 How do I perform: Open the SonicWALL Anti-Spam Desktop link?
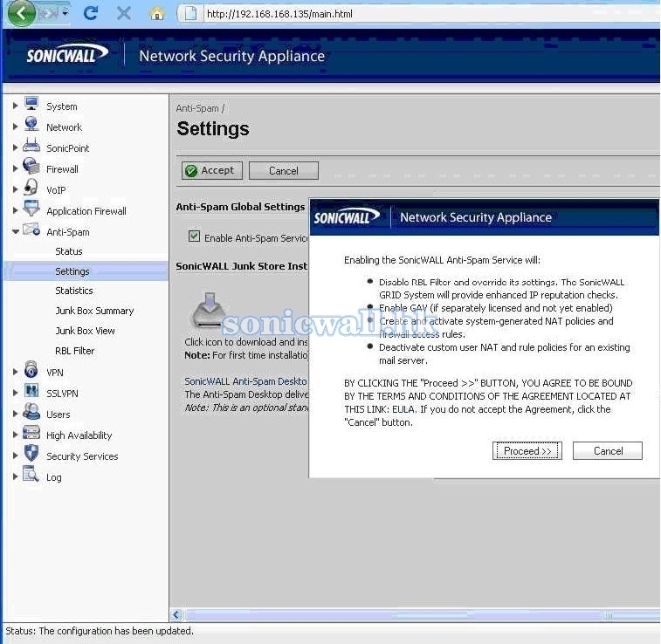[245, 381]
